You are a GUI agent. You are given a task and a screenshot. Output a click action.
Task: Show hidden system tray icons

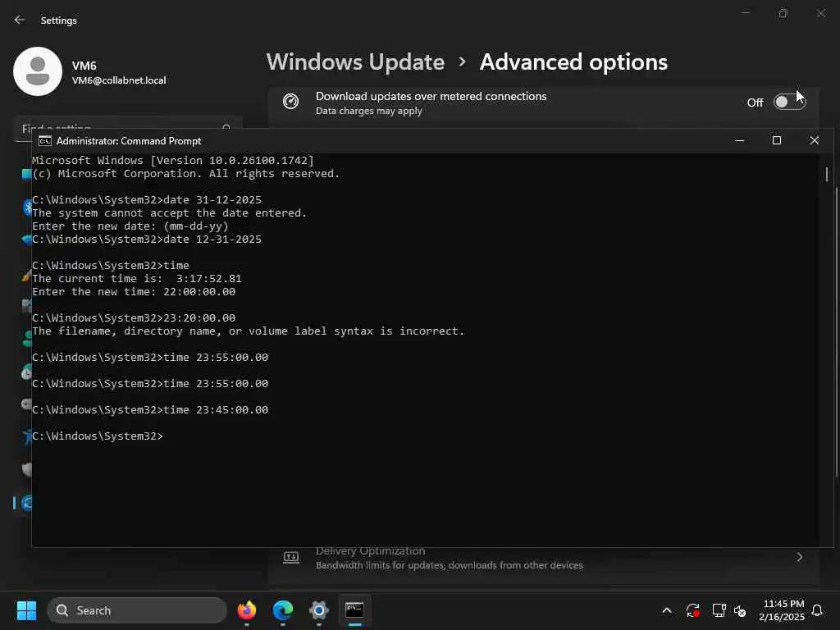pos(667,610)
